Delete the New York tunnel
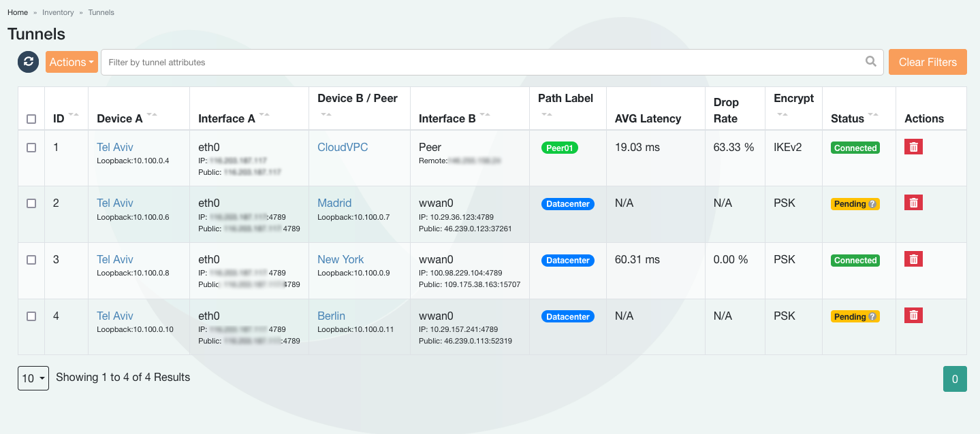The height and width of the screenshot is (434, 980). click(913, 259)
